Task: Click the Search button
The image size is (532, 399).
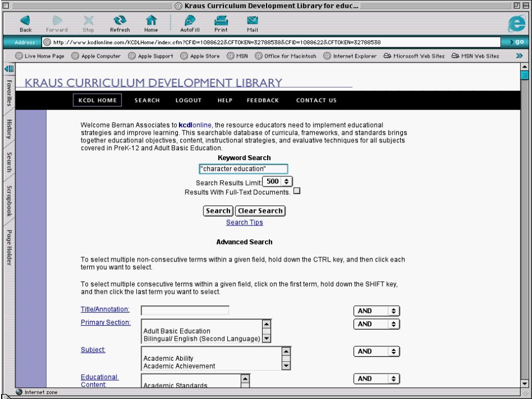Action: 218,211
